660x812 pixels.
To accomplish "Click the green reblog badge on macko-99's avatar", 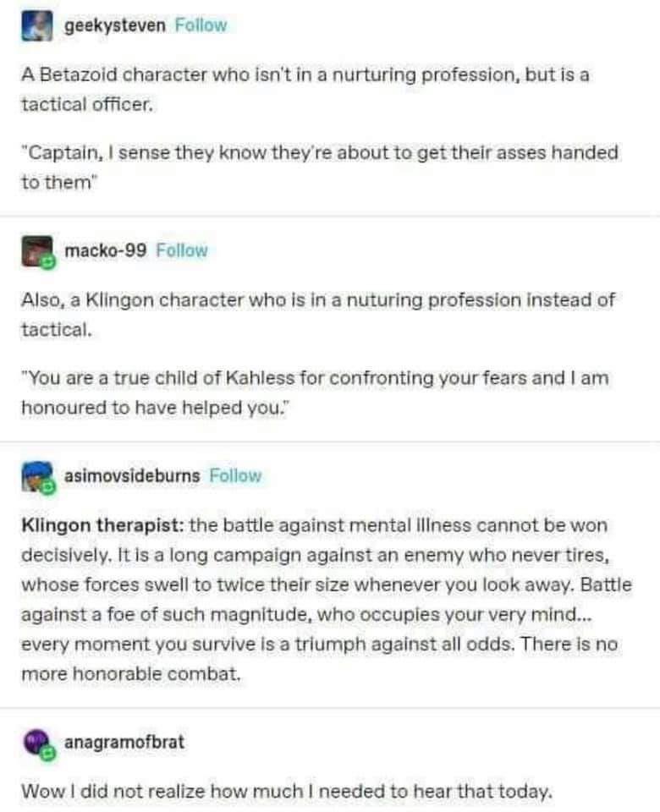I will pos(47,262).
